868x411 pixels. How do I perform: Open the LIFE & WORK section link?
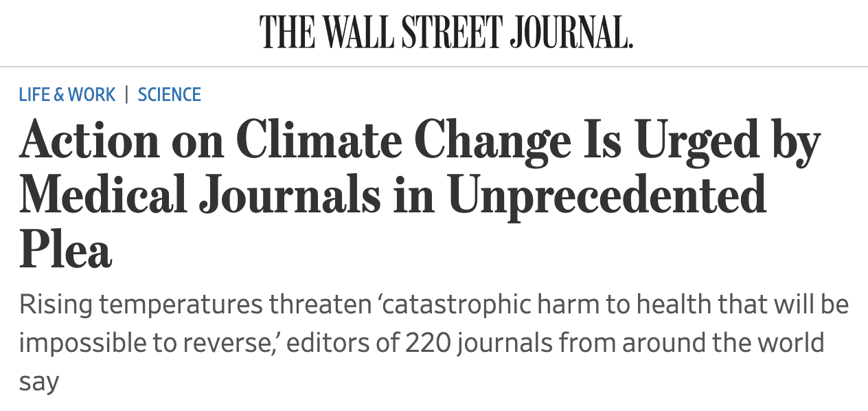pos(67,95)
